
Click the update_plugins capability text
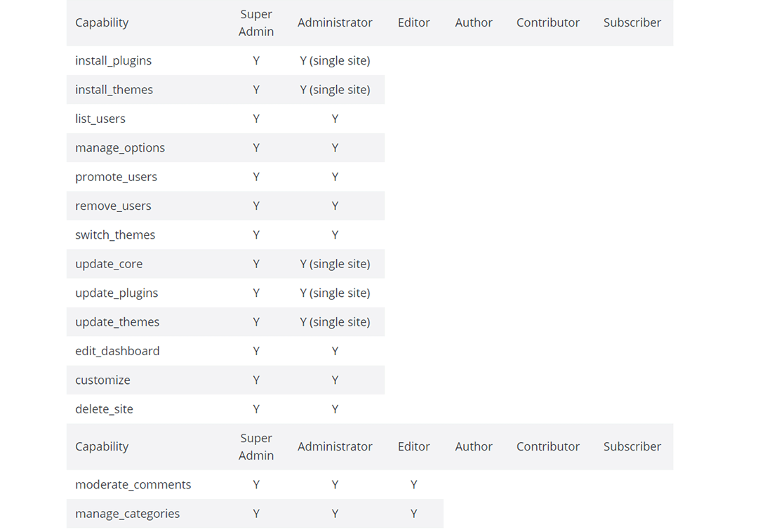[x=117, y=293]
